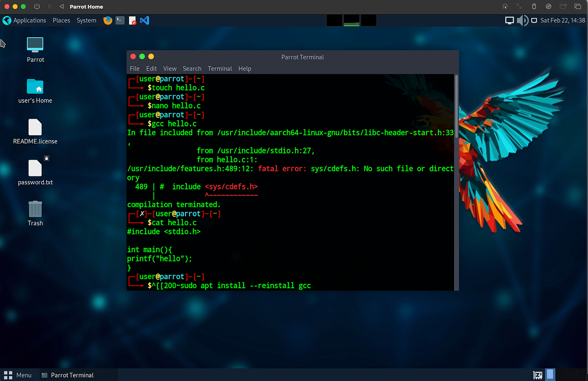The width and height of the screenshot is (588, 381).
Task: Mute audio via the speaker icon
Action: pyautogui.click(x=522, y=20)
